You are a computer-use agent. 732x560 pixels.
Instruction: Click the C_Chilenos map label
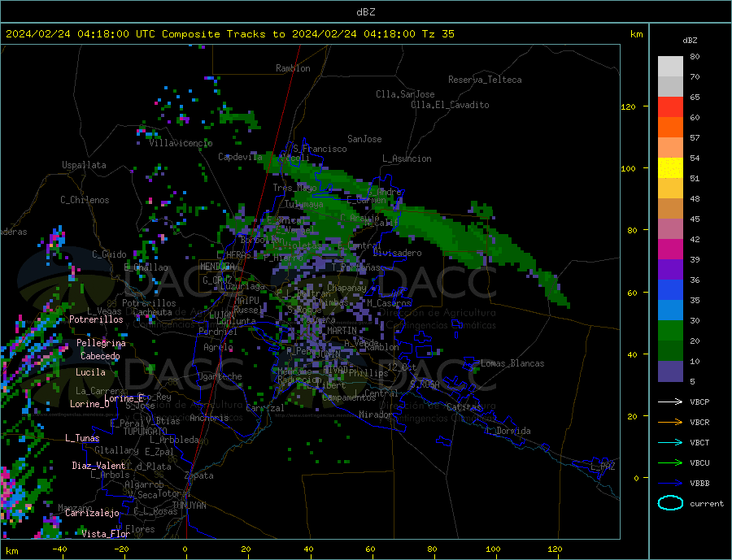(85, 200)
